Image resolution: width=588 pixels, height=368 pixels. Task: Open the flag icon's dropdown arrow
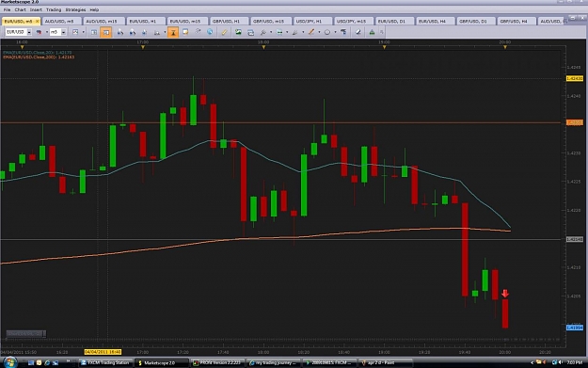(x=47, y=32)
